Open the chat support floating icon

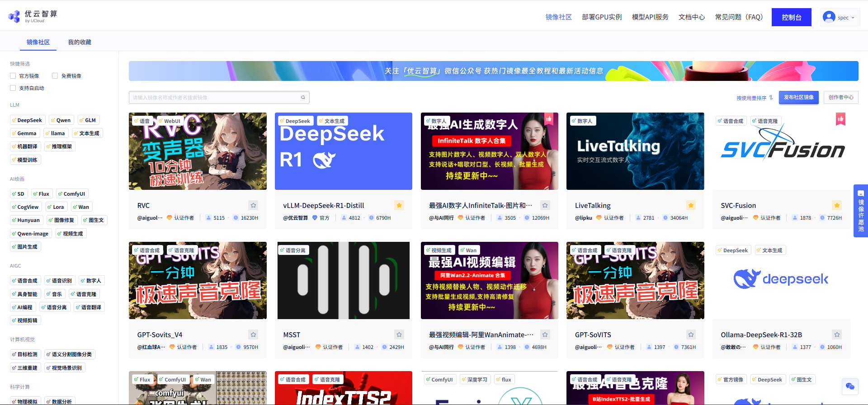click(850, 386)
